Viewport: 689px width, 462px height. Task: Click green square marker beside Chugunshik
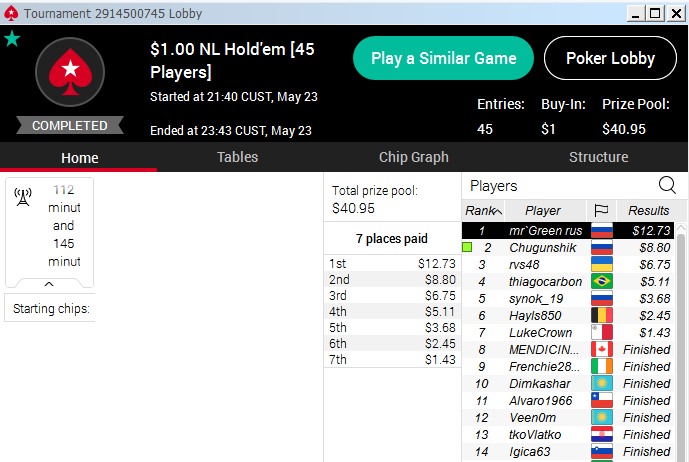coord(468,247)
